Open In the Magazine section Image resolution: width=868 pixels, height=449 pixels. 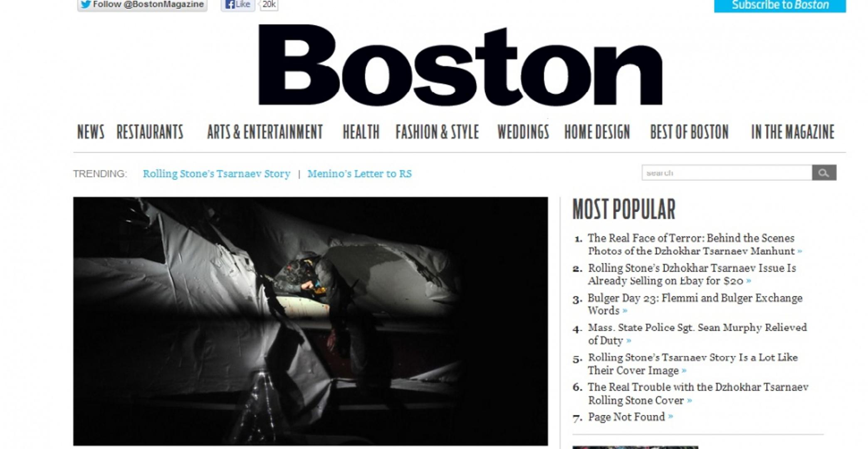(793, 132)
